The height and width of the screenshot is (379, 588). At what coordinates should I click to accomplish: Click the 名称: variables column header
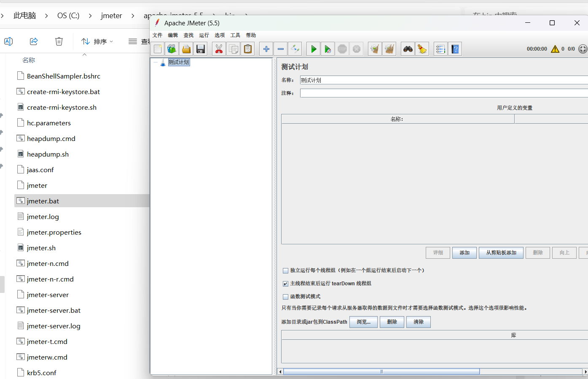(397, 119)
